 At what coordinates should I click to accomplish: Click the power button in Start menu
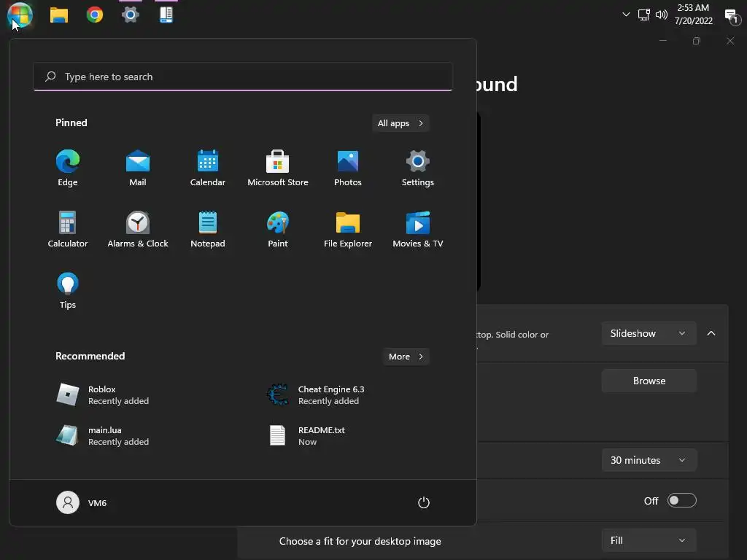424,502
